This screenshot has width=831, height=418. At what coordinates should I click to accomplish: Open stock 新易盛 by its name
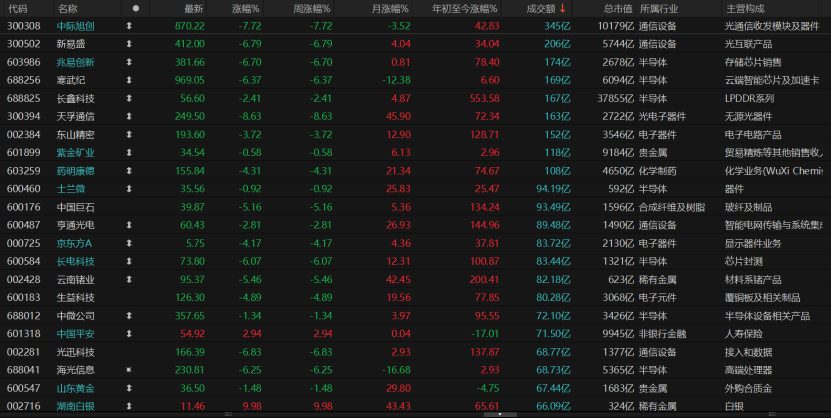pos(71,44)
